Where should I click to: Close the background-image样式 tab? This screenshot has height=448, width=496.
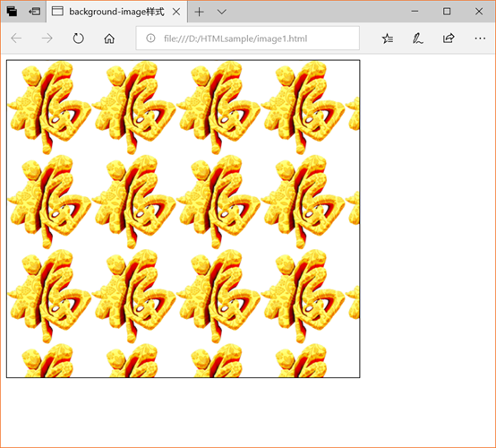point(176,12)
